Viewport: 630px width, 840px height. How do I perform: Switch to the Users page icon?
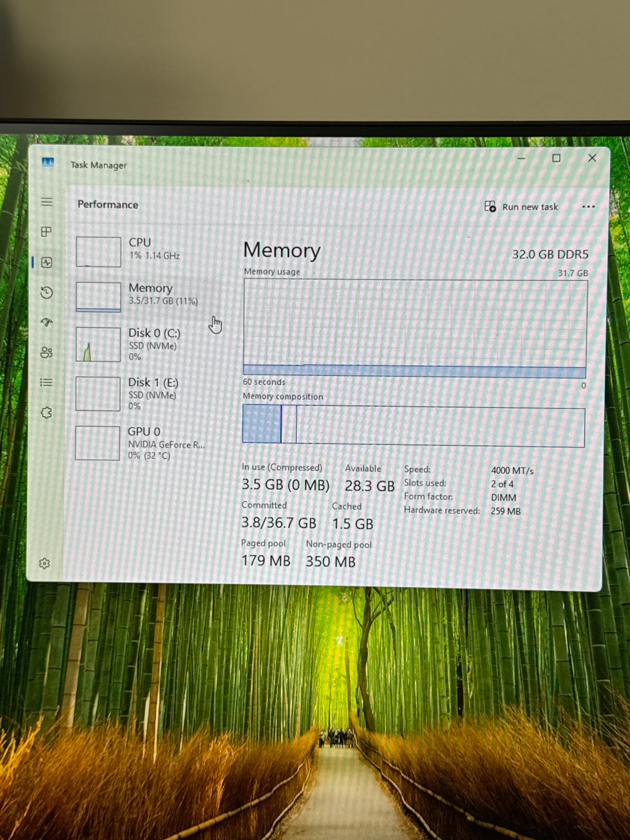point(46,352)
